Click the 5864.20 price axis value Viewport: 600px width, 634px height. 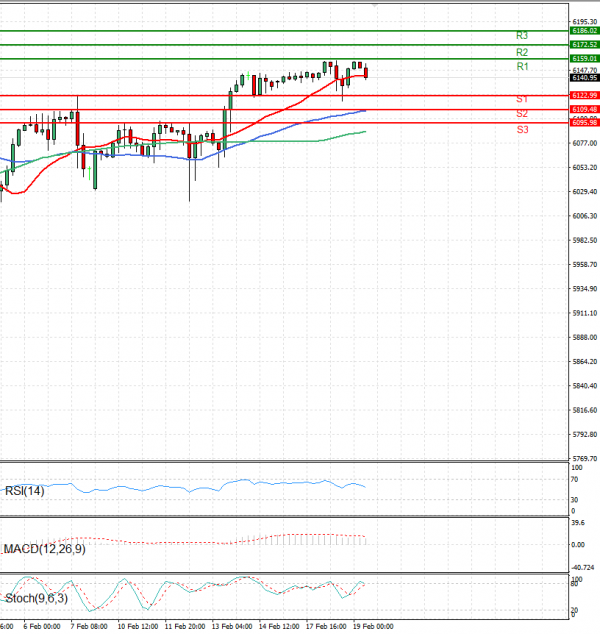click(x=585, y=361)
